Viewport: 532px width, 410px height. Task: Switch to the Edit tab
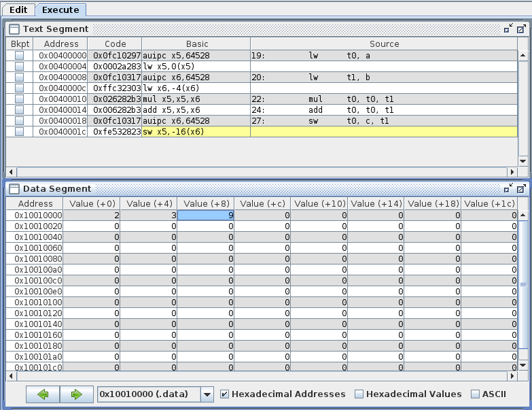[x=18, y=10]
